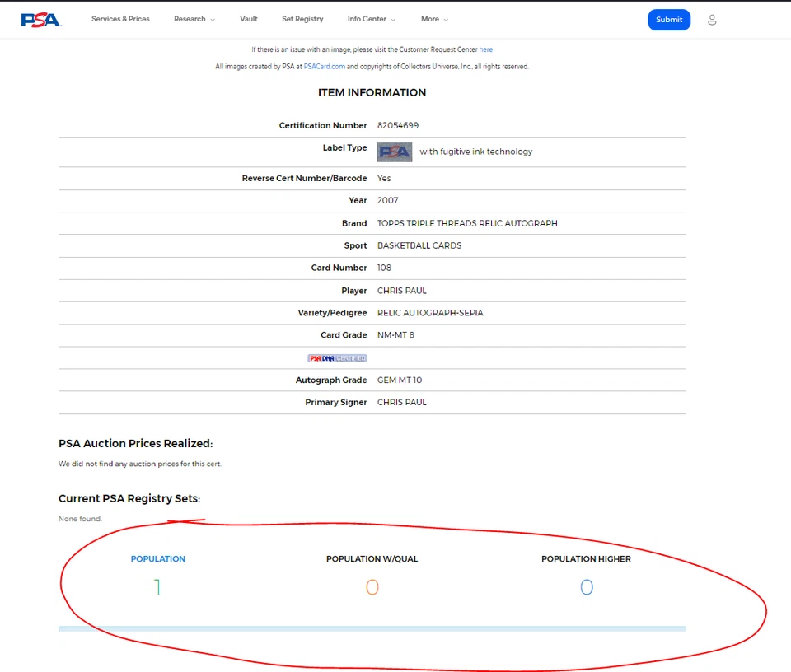Click the ITEM INFORMATION heading

[372, 93]
